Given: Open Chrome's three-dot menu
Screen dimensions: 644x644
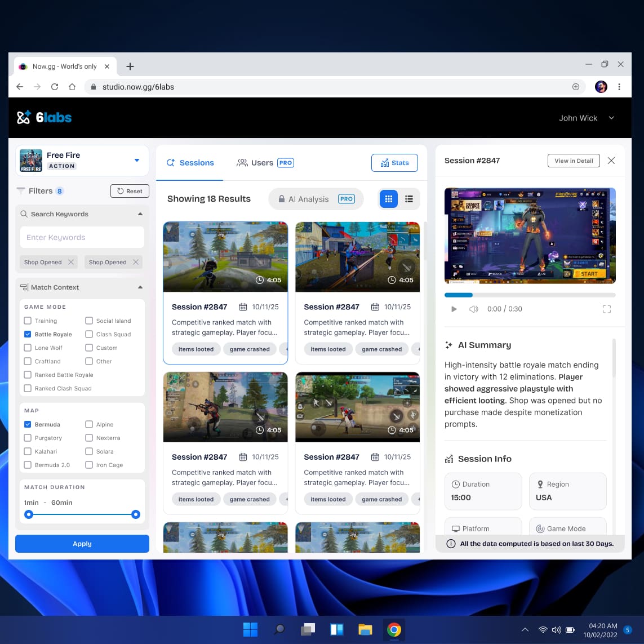Looking at the screenshot, I should click(619, 87).
